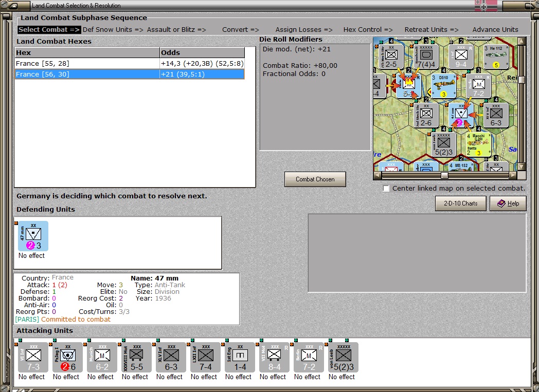The image size is (539, 392).
Task: Open the Help button
Action: (x=508, y=203)
